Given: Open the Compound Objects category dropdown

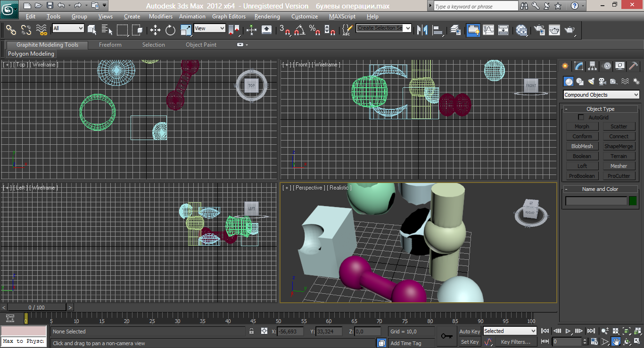Looking at the screenshot, I should click(x=601, y=95).
